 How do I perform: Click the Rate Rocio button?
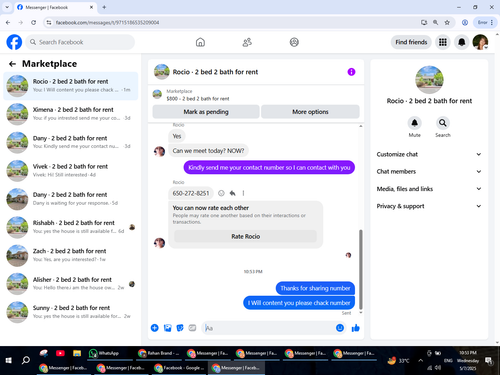(x=246, y=236)
